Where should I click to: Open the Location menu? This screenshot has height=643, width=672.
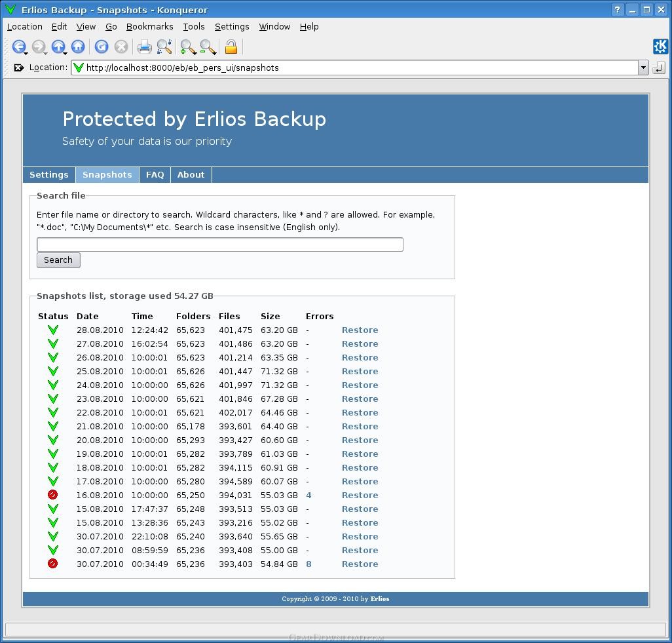tap(25, 27)
